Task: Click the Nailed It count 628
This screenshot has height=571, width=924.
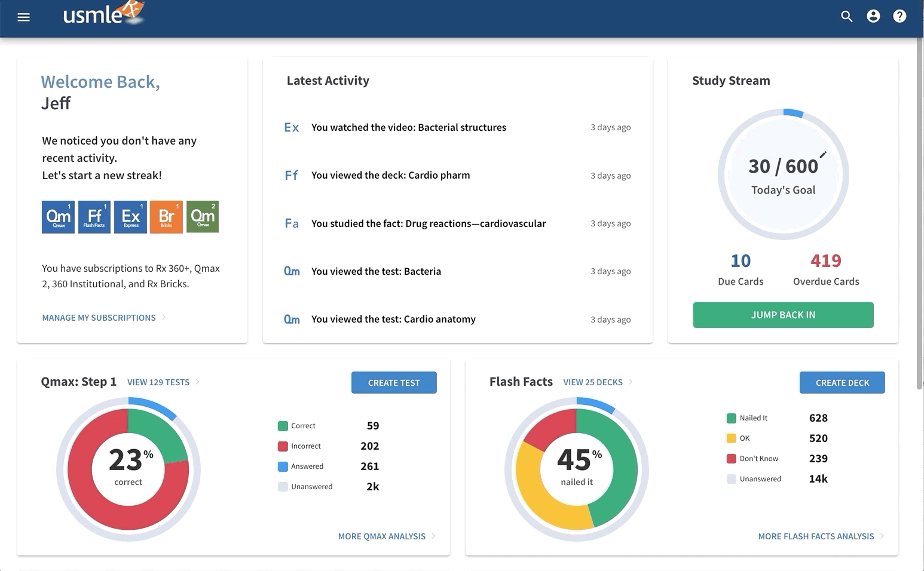Action: click(x=818, y=418)
